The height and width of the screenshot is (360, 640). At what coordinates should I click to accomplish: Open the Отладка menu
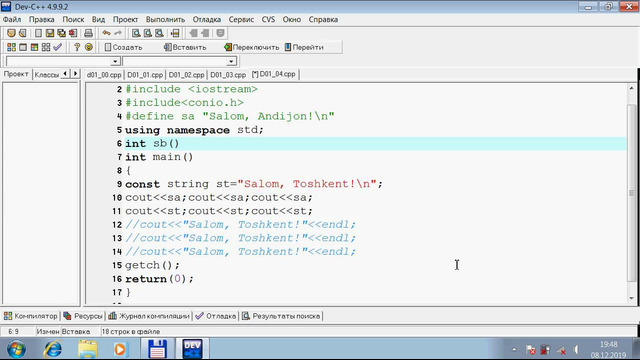[x=207, y=19]
